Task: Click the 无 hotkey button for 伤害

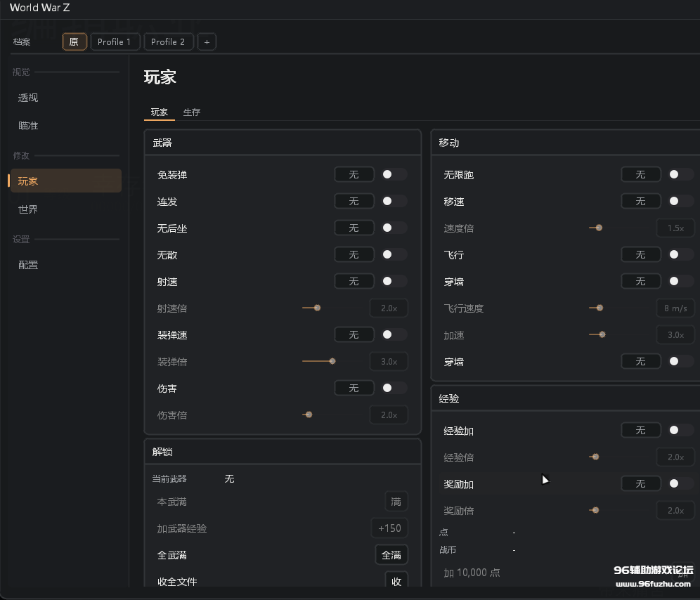Action: coord(354,389)
